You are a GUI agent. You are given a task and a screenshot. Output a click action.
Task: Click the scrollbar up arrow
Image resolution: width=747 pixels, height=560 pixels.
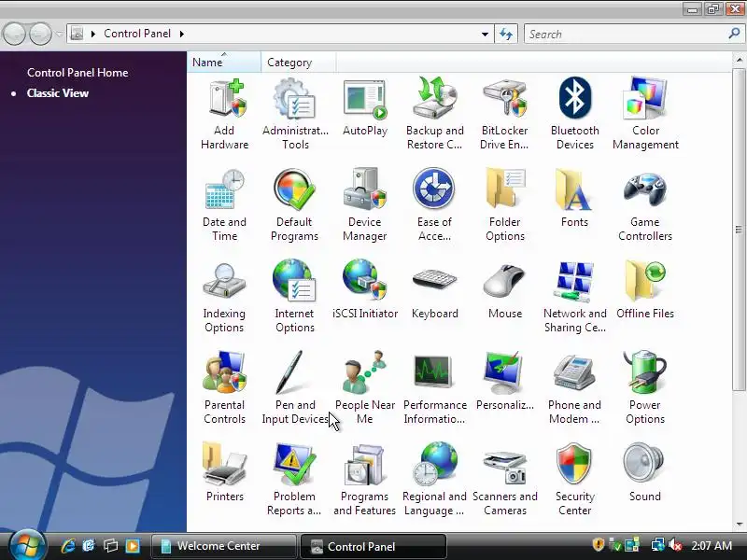click(x=739, y=60)
